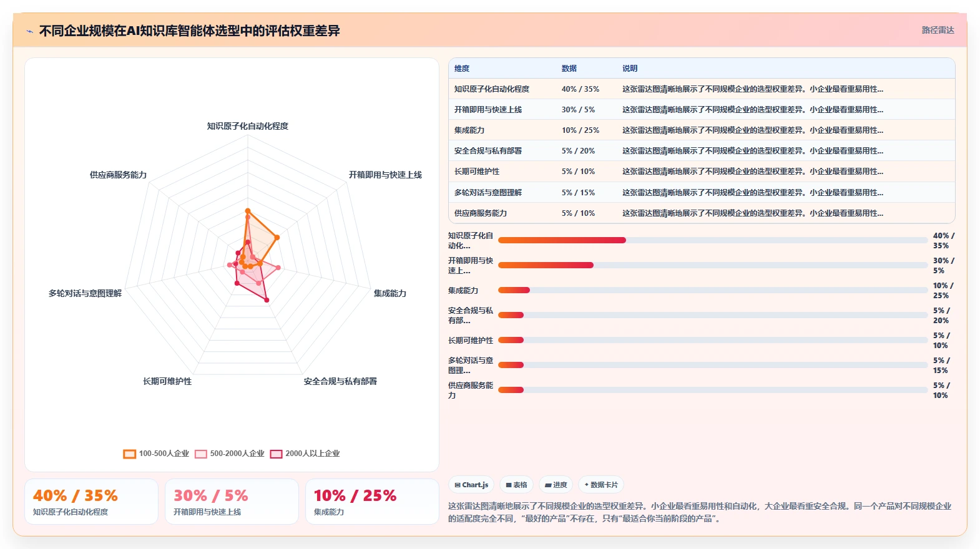The height and width of the screenshot is (549, 980).
Task: Click the Chart.js tag chip
Action: (x=471, y=485)
